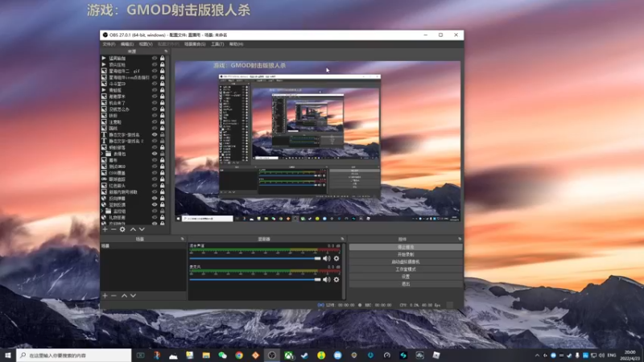This screenshot has width=644, height=362.
Task: Toggle visibility of the 表情包 group
Action: tap(155, 154)
